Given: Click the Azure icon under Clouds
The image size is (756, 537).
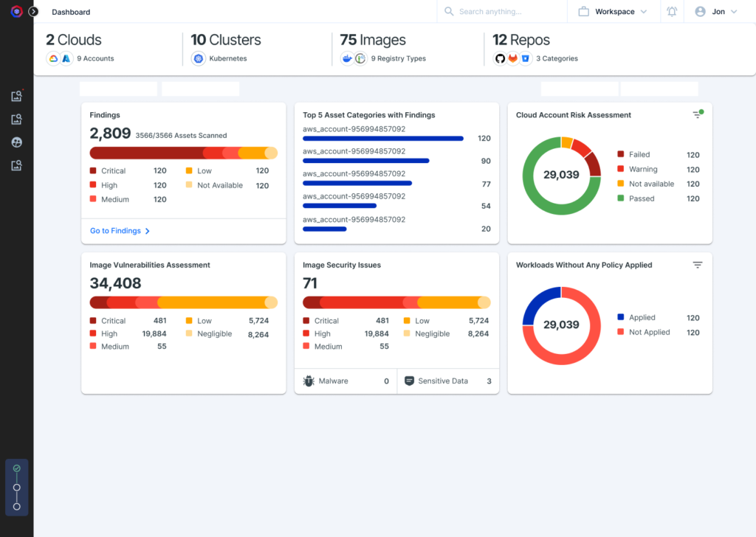Looking at the screenshot, I should coord(66,59).
